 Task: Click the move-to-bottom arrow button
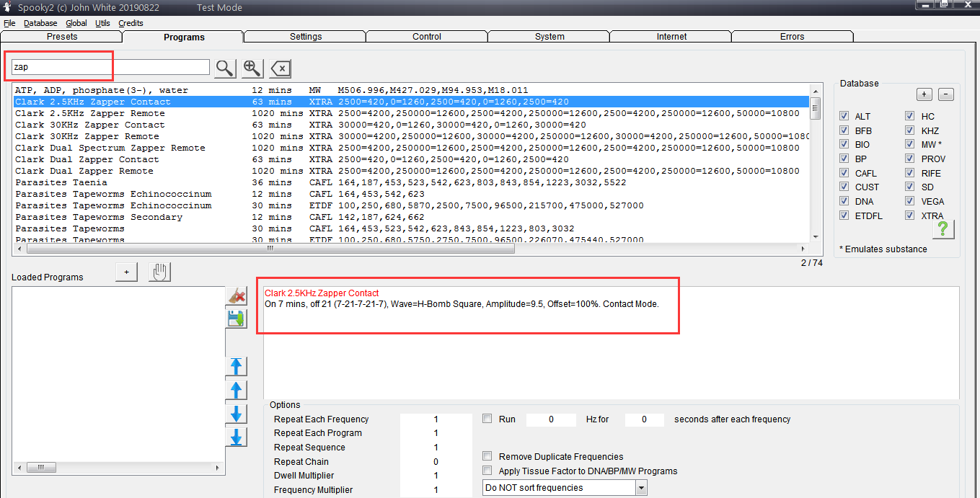pyautogui.click(x=237, y=437)
